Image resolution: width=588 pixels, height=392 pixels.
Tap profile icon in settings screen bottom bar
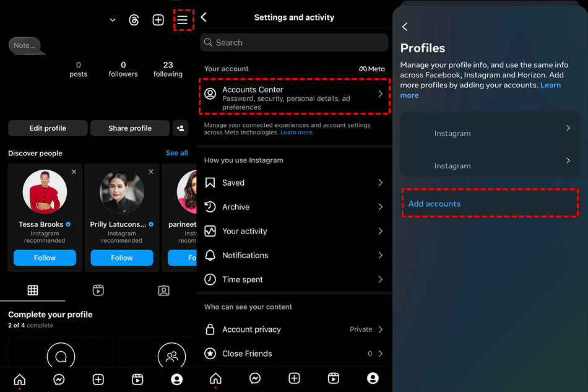coord(373,378)
